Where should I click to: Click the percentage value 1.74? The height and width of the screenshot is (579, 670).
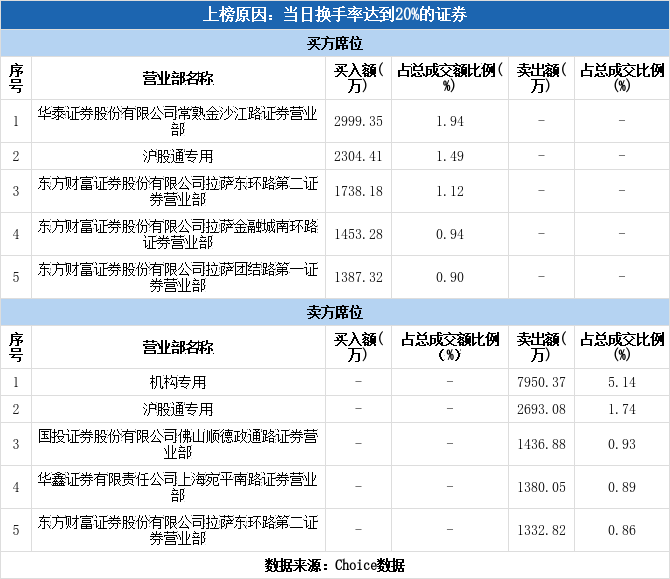click(622, 409)
